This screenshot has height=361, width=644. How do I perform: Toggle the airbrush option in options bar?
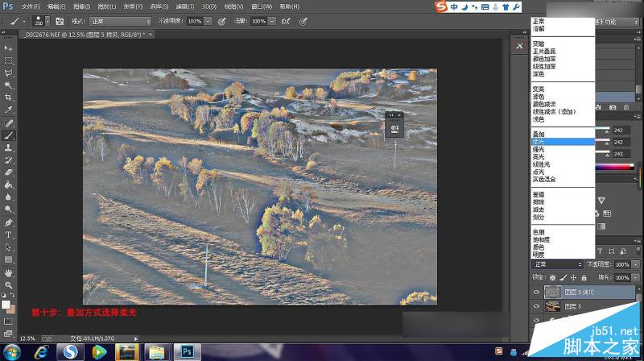[286, 21]
